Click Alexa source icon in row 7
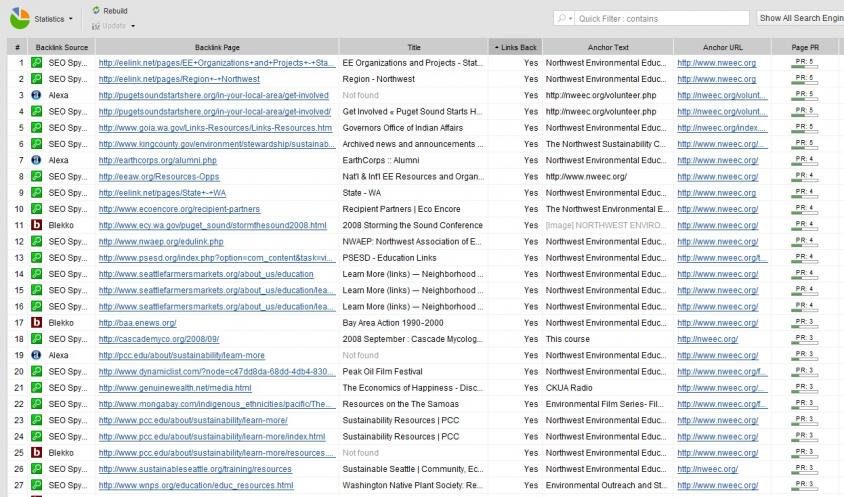The image size is (844, 497). (36, 160)
